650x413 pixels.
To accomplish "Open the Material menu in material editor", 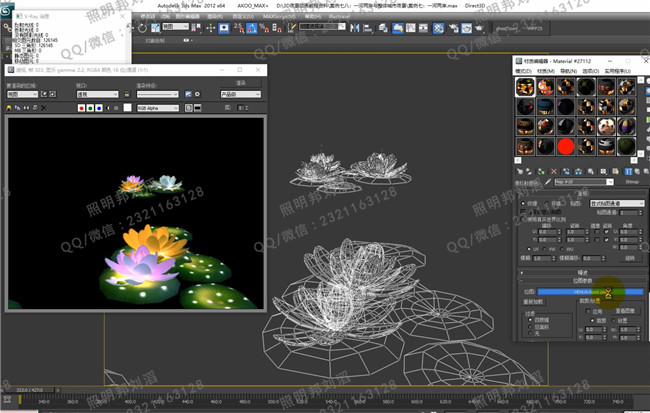I will [546, 71].
